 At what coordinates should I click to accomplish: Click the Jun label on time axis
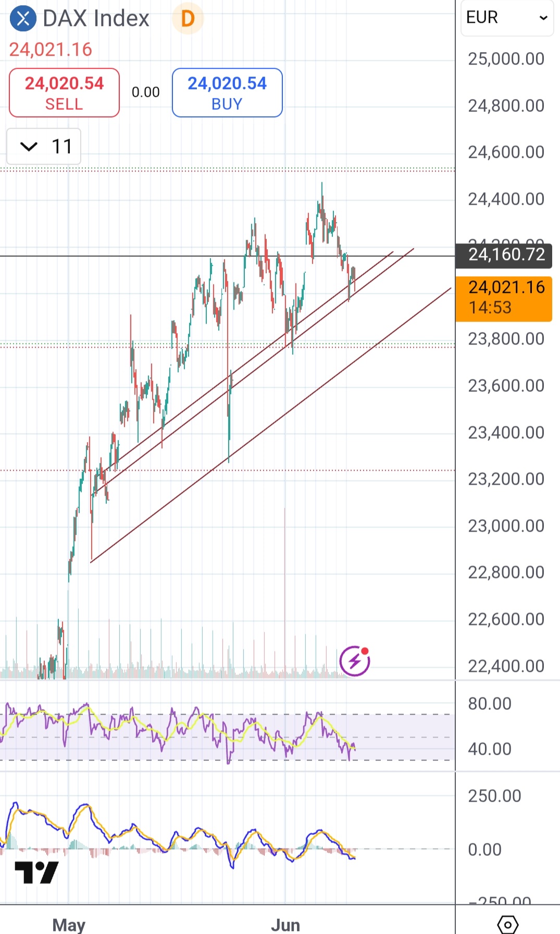[285, 925]
